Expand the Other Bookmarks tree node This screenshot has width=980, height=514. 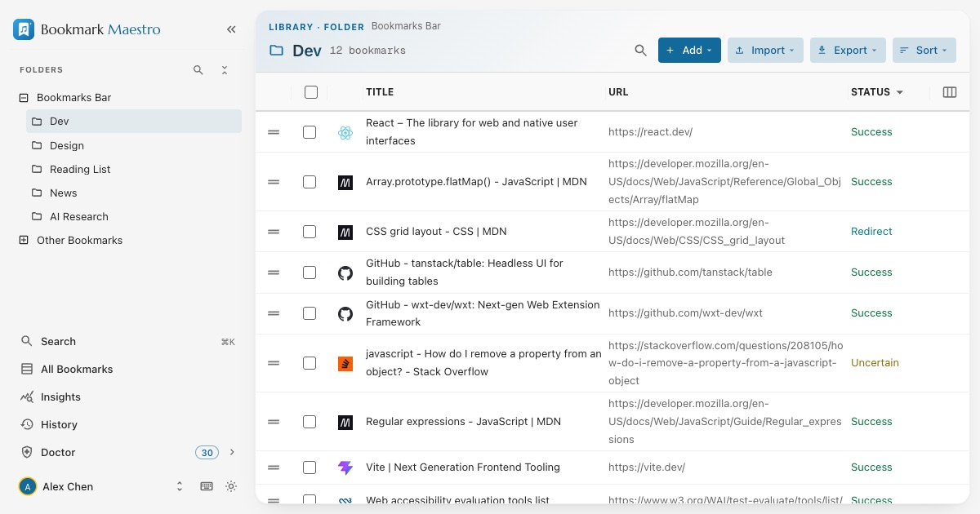click(24, 241)
